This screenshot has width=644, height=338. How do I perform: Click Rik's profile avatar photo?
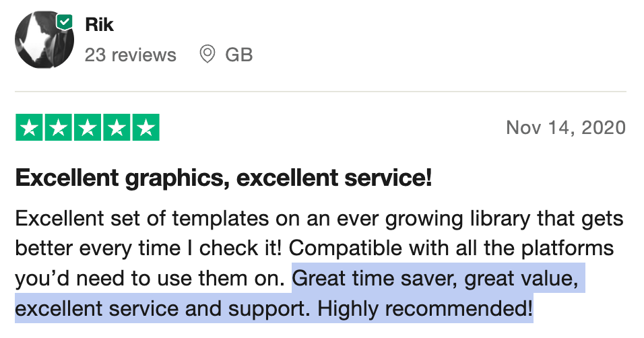click(x=44, y=40)
